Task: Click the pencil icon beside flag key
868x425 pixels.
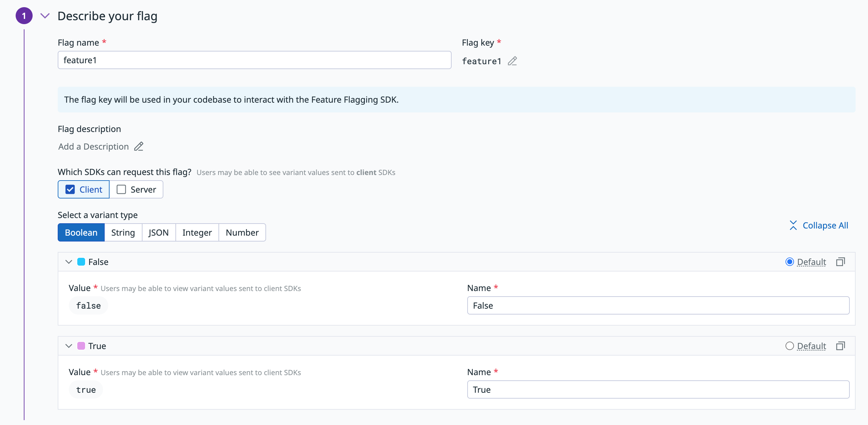Action: click(512, 61)
